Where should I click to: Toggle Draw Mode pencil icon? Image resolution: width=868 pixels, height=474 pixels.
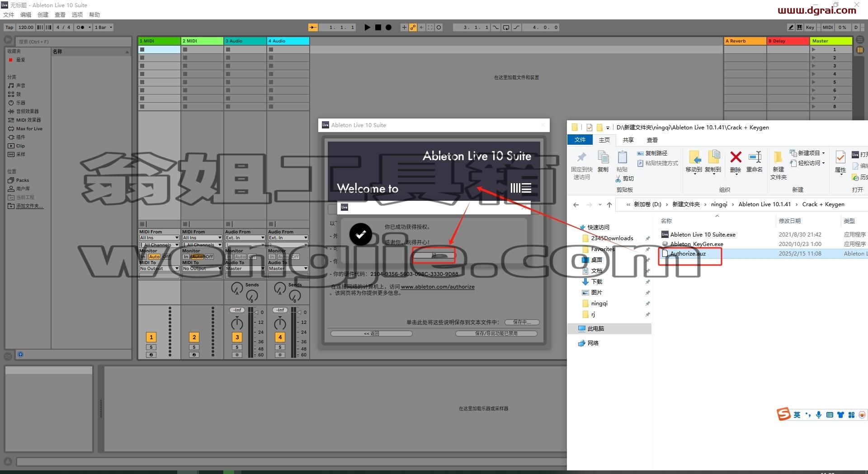pos(791,28)
